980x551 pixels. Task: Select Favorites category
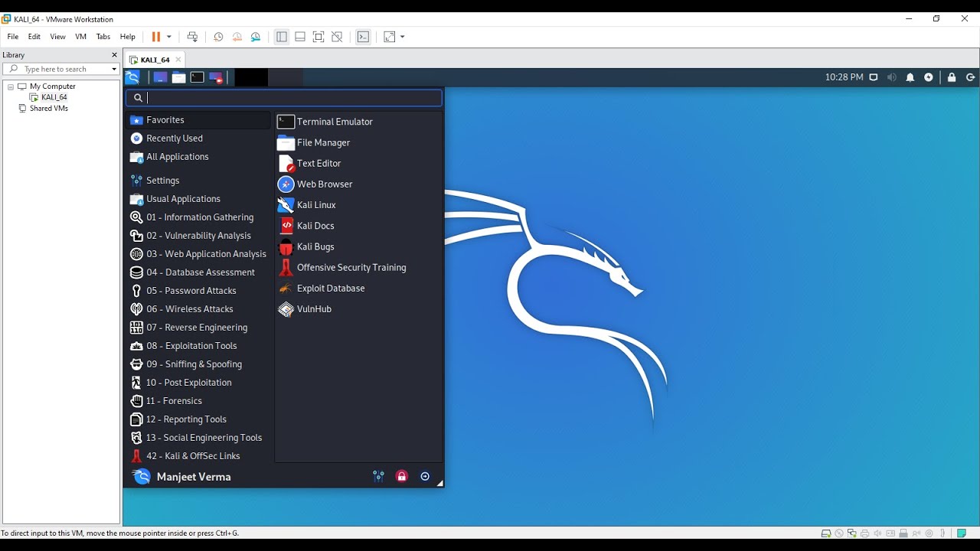199,120
